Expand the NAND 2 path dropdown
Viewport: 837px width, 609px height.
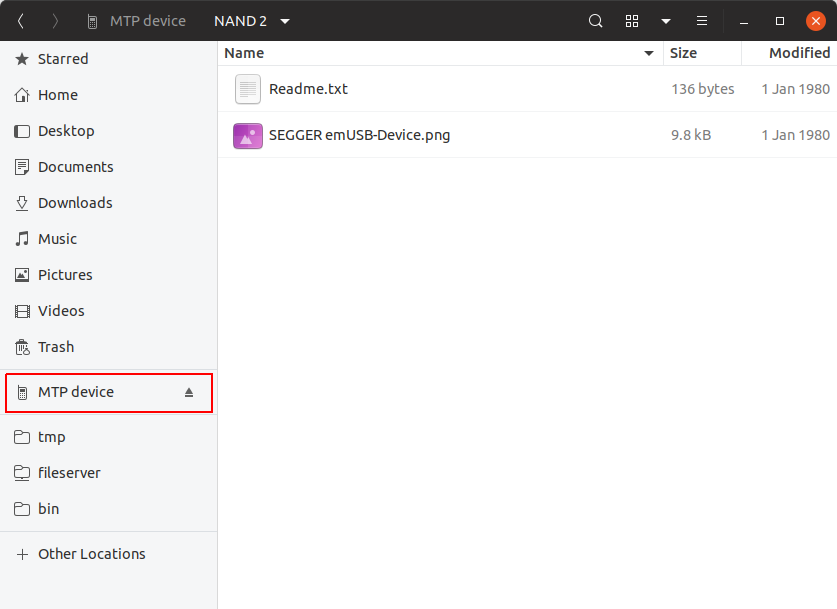coord(285,21)
